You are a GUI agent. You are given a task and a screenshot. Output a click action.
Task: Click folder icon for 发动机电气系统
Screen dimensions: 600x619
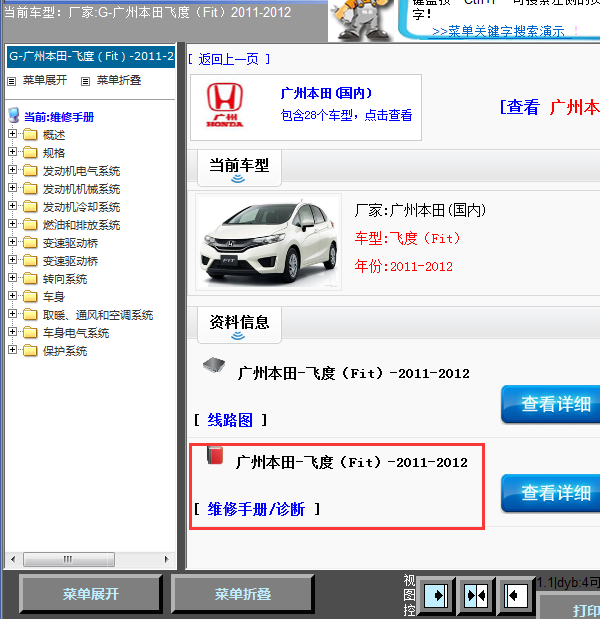tap(30, 171)
